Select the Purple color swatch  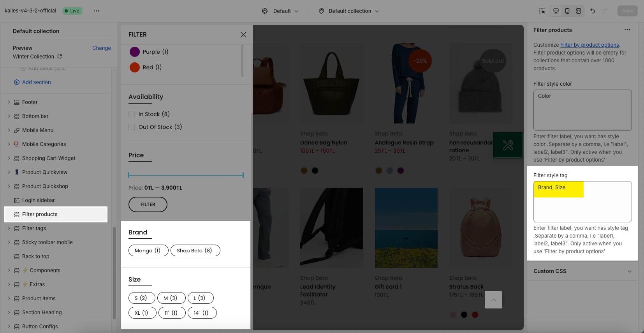click(x=135, y=52)
